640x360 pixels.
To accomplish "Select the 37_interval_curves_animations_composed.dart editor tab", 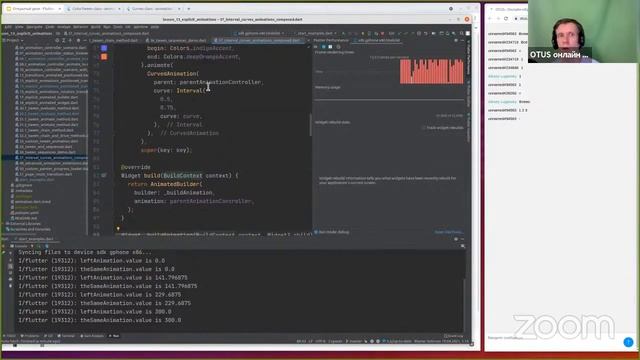I will pyautogui.click(x=260, y=40).
